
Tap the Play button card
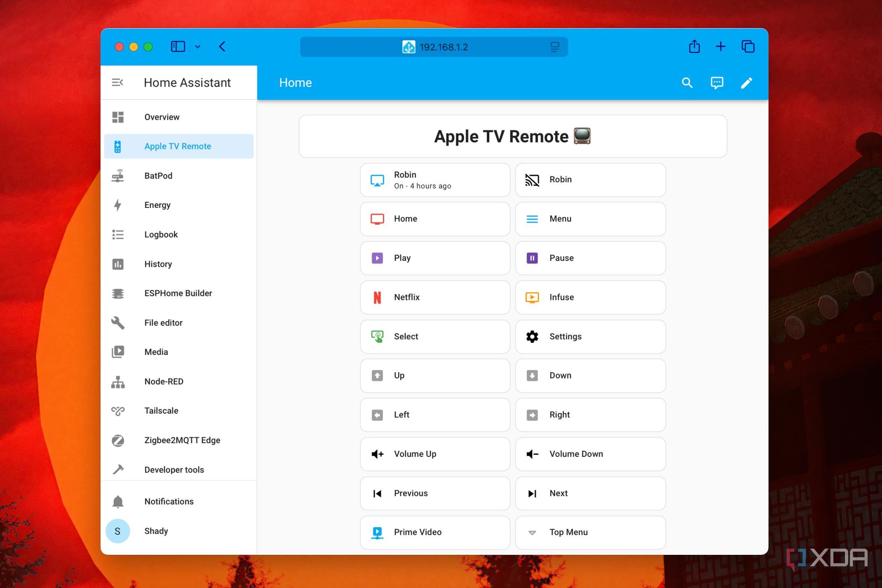tap(435, 258)
